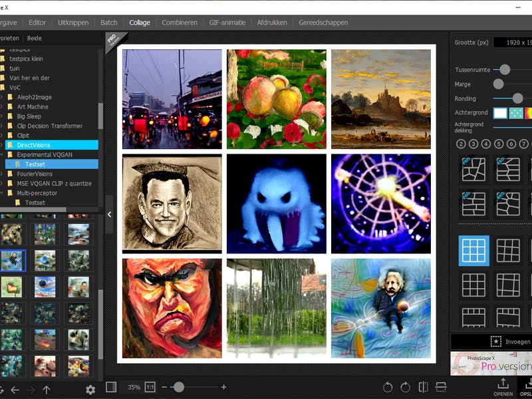Click the Invoegen button
Image resolution: width=532 pixels, height=399 pixels.
click(511, 342)
